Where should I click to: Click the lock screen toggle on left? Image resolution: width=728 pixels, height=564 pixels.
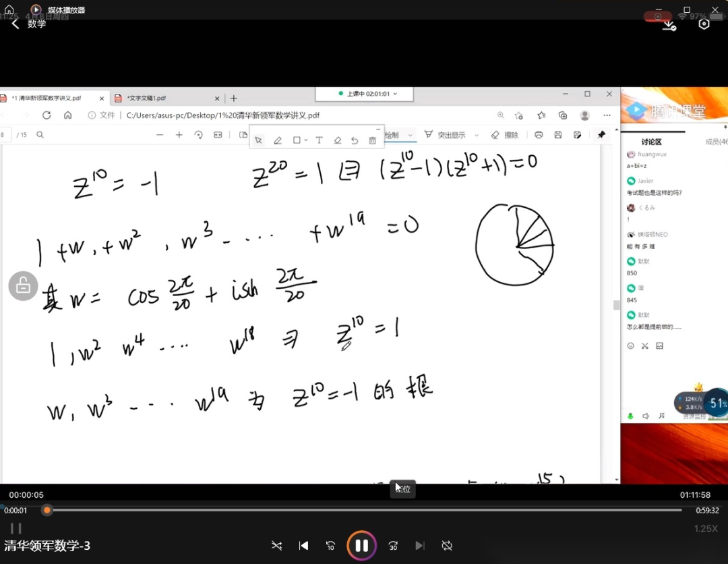[x=23, y=286]
